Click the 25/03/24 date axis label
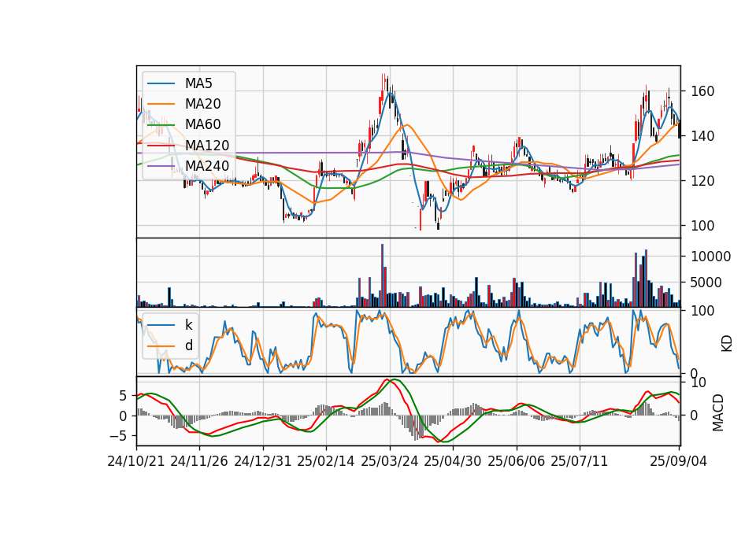 point(389,461)
